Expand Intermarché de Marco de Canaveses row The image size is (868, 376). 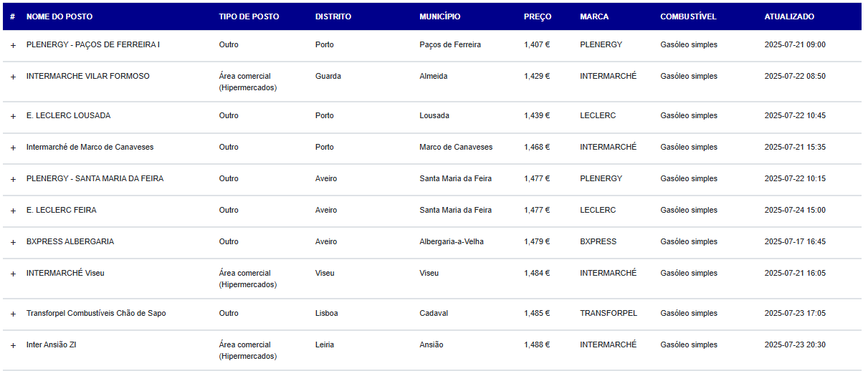(x=13, y=148)
